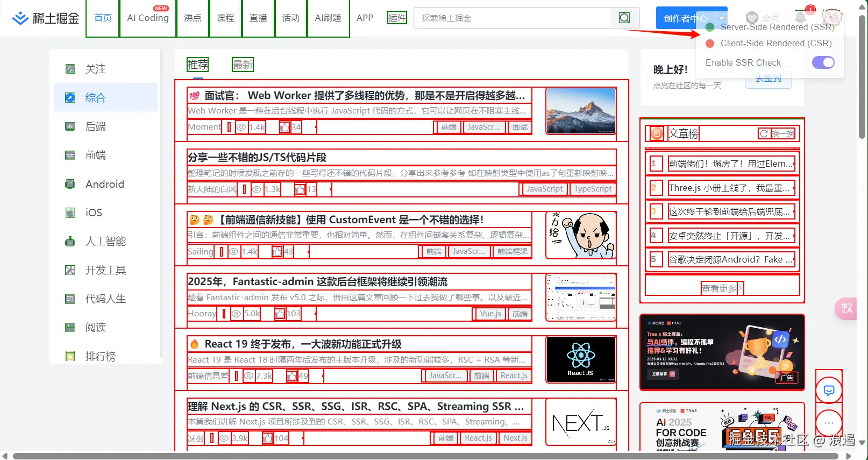Open the 直播 nav item
868x460 pixels.
point(258,18)
